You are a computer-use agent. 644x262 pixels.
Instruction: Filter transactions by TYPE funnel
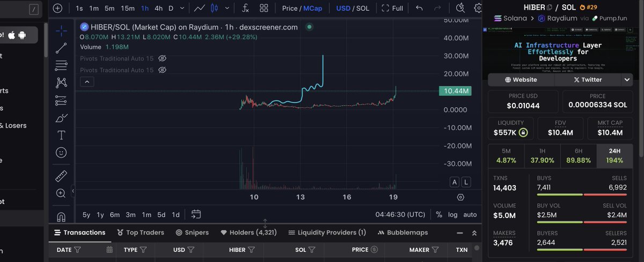click(x=144, y=250)
